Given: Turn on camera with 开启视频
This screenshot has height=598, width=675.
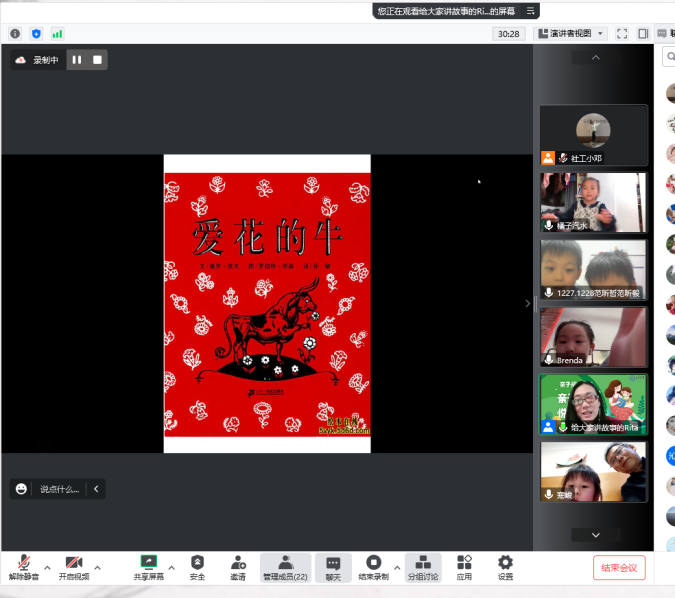Looking at the screenshot, I should pyautogui.click(x=74, y=568).
